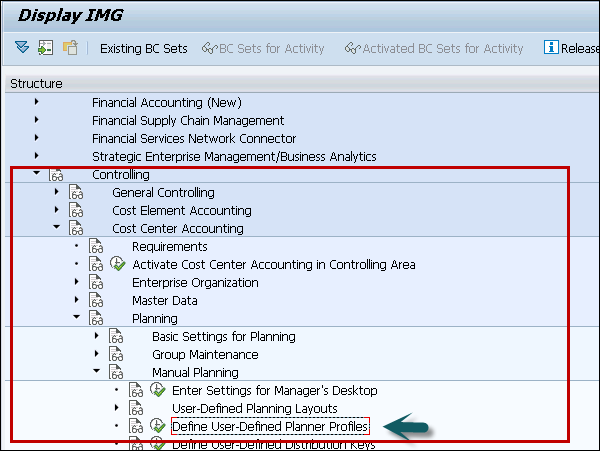600x451 pixels.
Task: Click BC Sets for Activity button
Action: (x=263, y=48)
